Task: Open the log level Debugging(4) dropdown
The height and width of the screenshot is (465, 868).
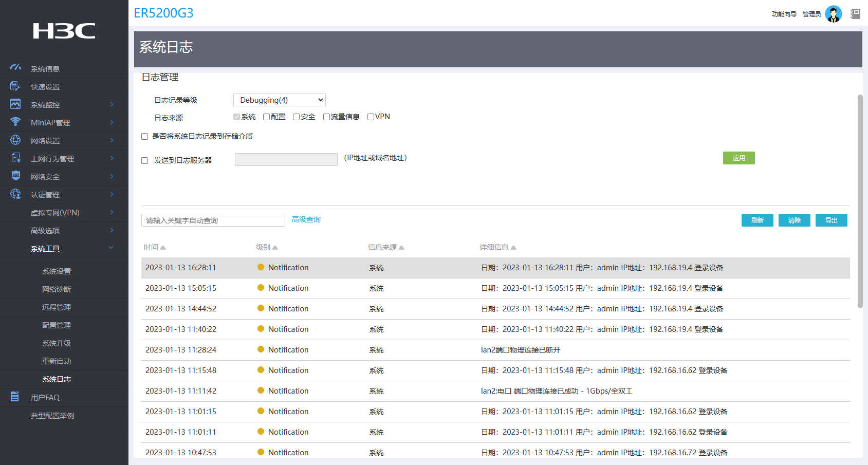Action: [279, 100]
